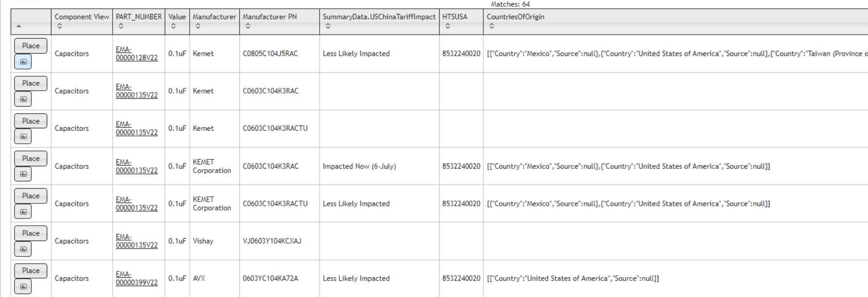Open preview icon for KEMET Corporation C0603C104K3RACTU row

23,212
